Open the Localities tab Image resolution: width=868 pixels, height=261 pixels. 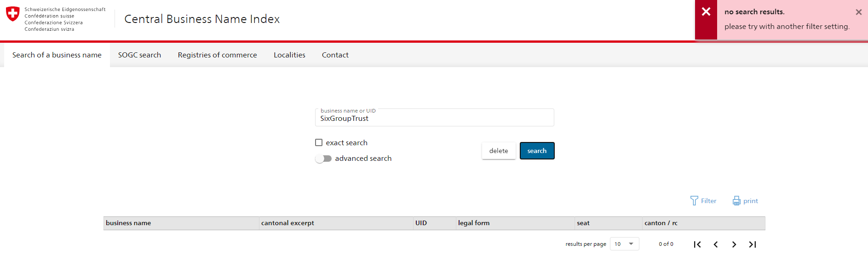[x=289, y=55]
